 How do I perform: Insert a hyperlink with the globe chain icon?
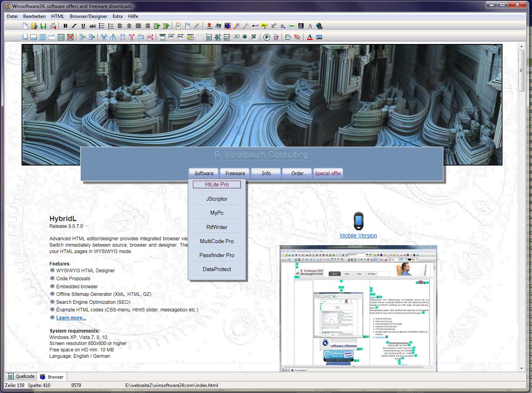coord(319,26)
